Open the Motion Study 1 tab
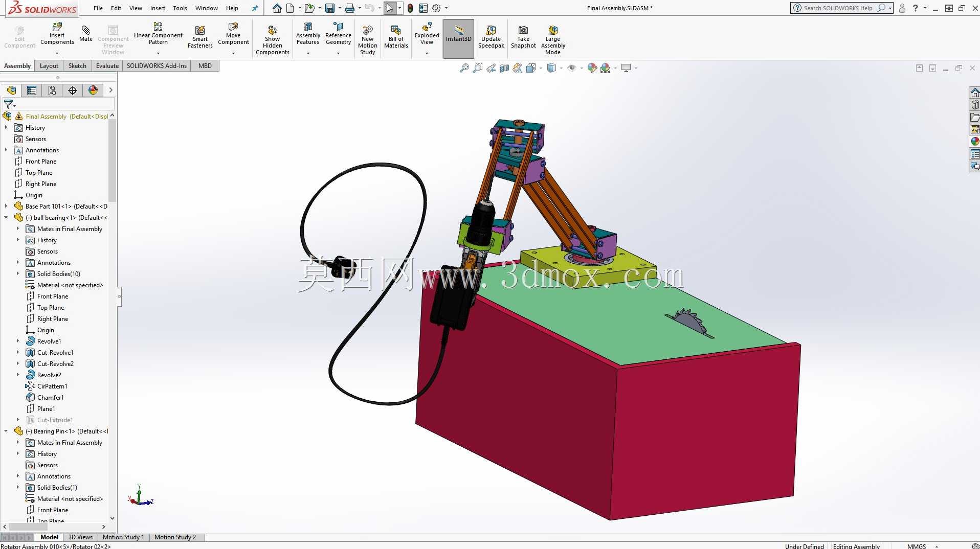Screen dimensions: 980x549 point(123,537)
